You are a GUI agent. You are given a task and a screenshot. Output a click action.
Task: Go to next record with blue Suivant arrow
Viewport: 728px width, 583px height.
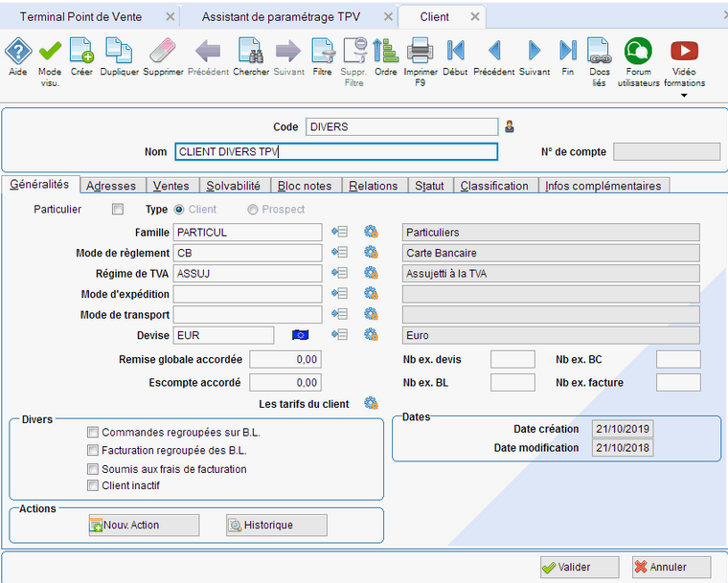535,51
